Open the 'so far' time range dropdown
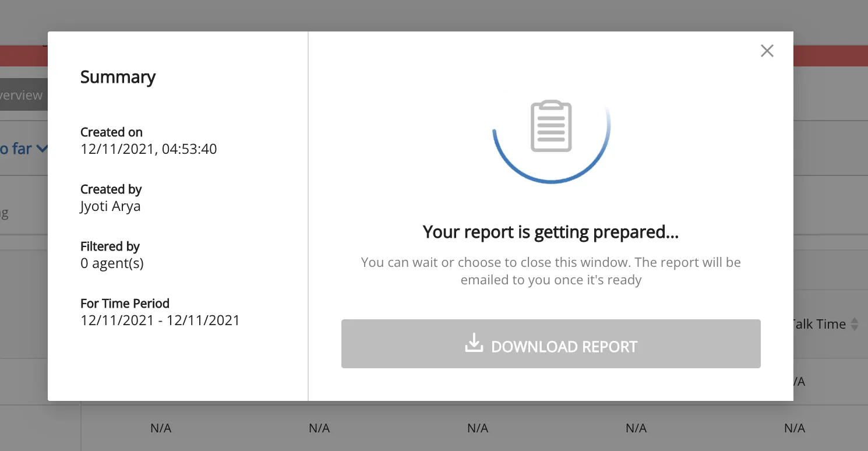The image size is (868, 451). coord(23,149)
